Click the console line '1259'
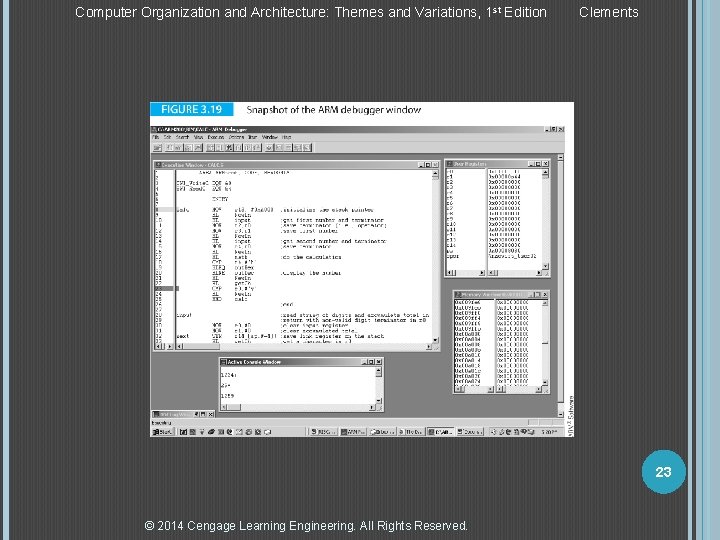 pyautogui.click(x=228, y=396)
